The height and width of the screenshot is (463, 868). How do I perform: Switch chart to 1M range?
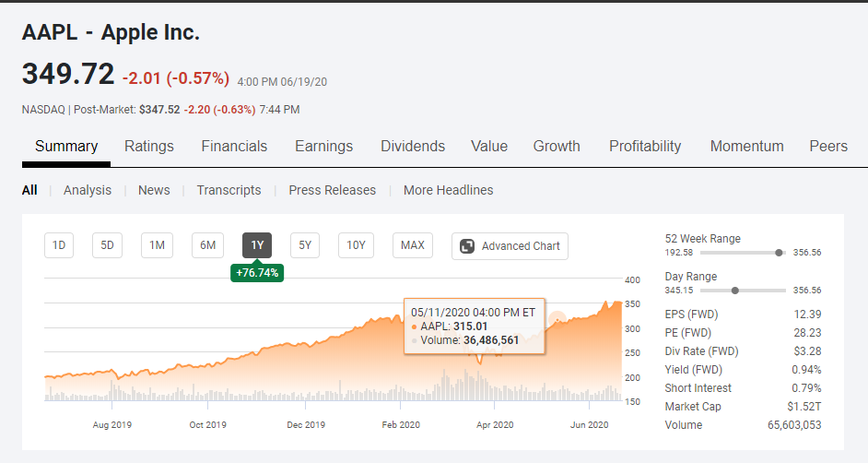[158, 245]
